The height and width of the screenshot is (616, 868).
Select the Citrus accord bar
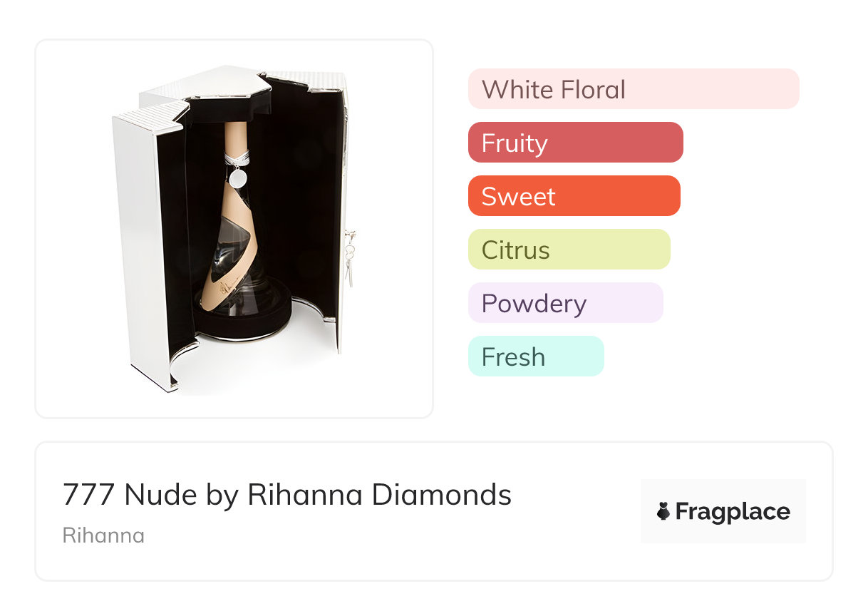pyautogui.click(x=569, y=250)
